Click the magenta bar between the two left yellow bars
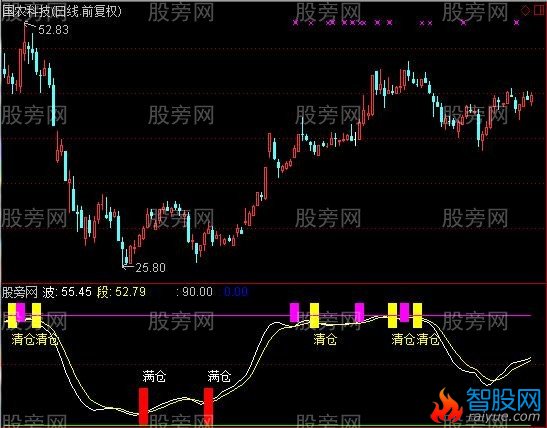 coord(21,312)
